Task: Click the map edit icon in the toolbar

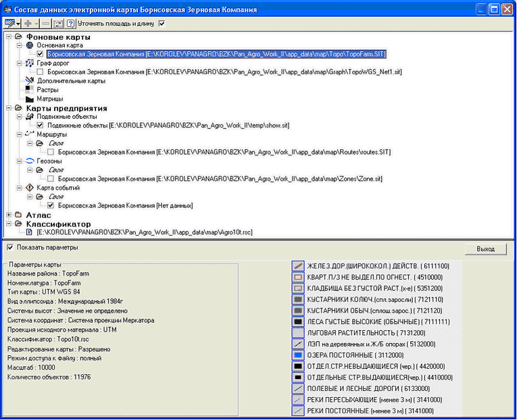Action: [9, 23]
